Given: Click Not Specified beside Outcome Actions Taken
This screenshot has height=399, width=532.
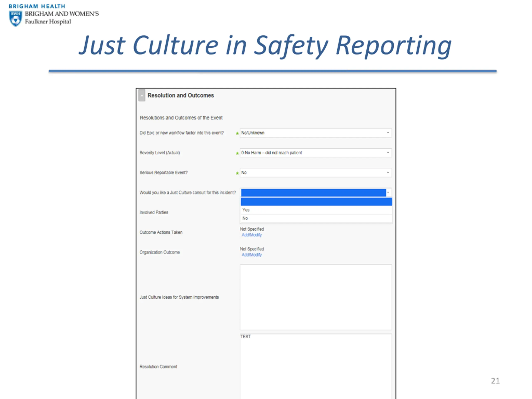Looking at the screenshot, I should 252,229.
